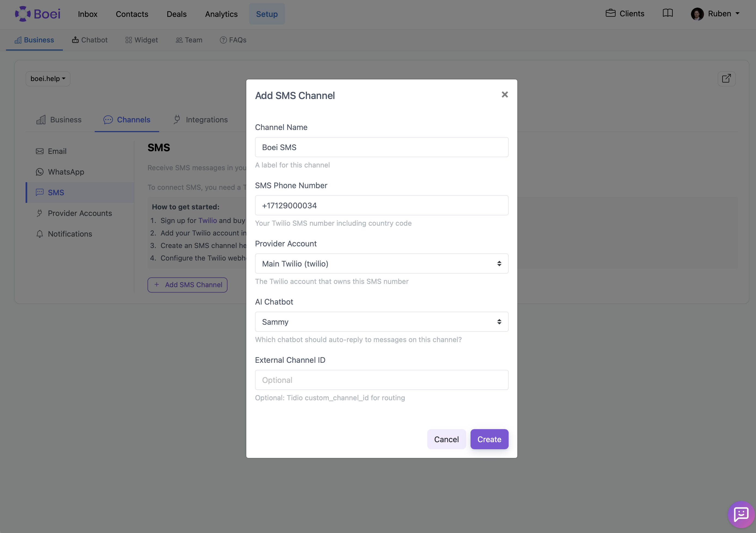Select Provider Accounts in the sidebar
The width and height of the screenshot is (756, 533).
(x=80, y=213)
